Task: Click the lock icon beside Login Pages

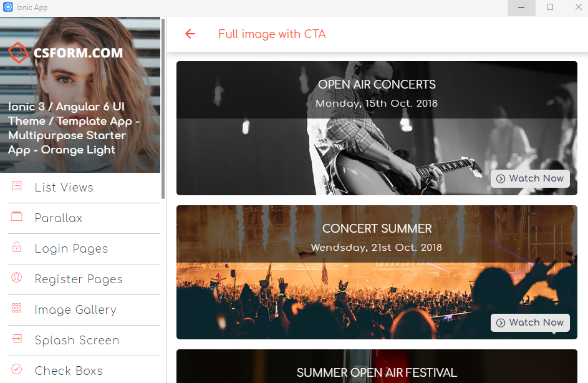Action: (16, 247)
